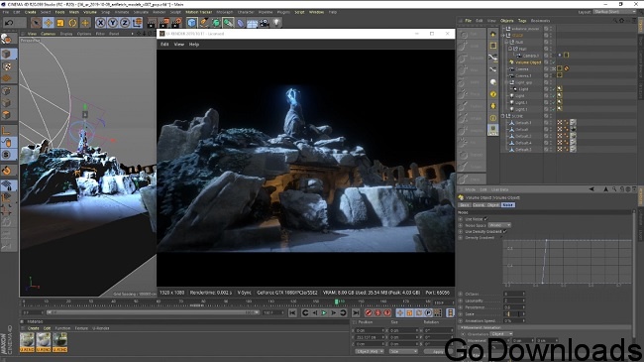644x362 pixels.
Task: Collapse the Light_grp group
Action: [x=506, y=82]
